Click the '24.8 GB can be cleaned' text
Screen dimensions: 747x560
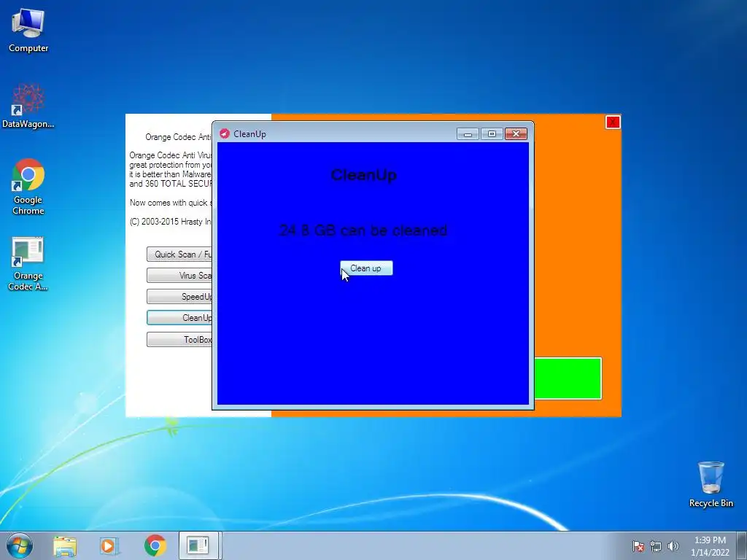coord(363,230)
